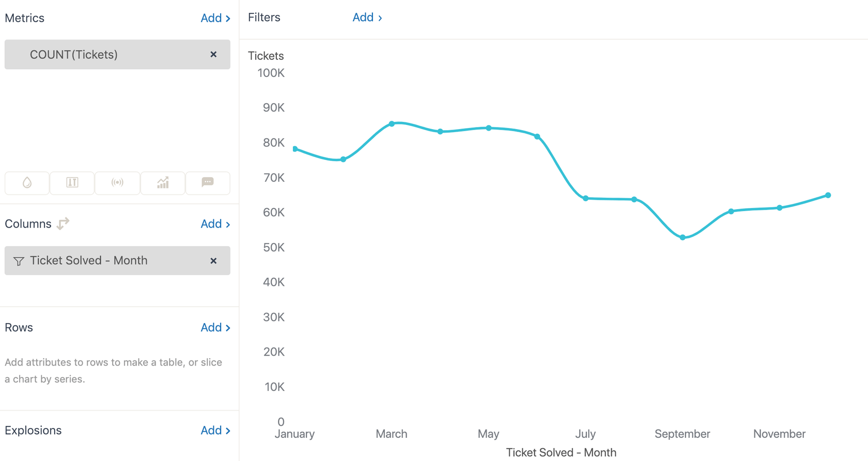Expand the Add chevron in the Filters section

380,17
